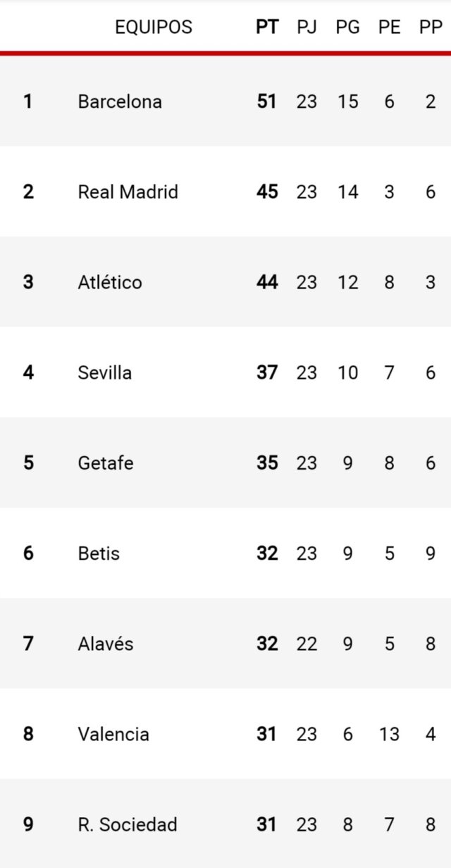The height and width of the screenshot is (868, 451).
Task: Select Valencia's 13 draws value
Action: click(x=389, y=734)
